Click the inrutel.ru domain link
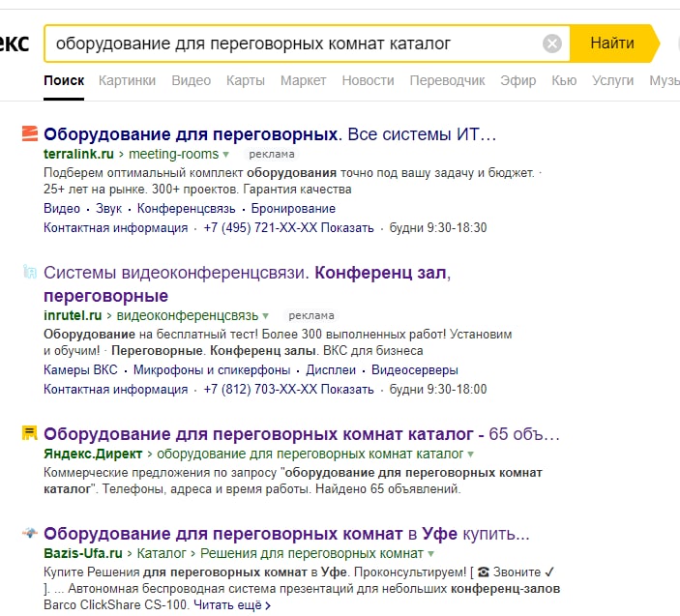Image resolution: width=680 pixels, height=616 pixels. coord(73,315)
